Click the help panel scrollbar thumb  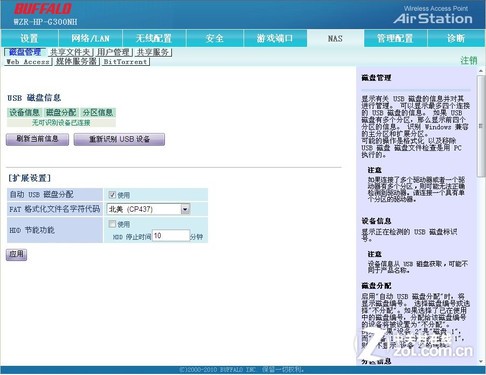pyautogui.click(x=481, y=126)
